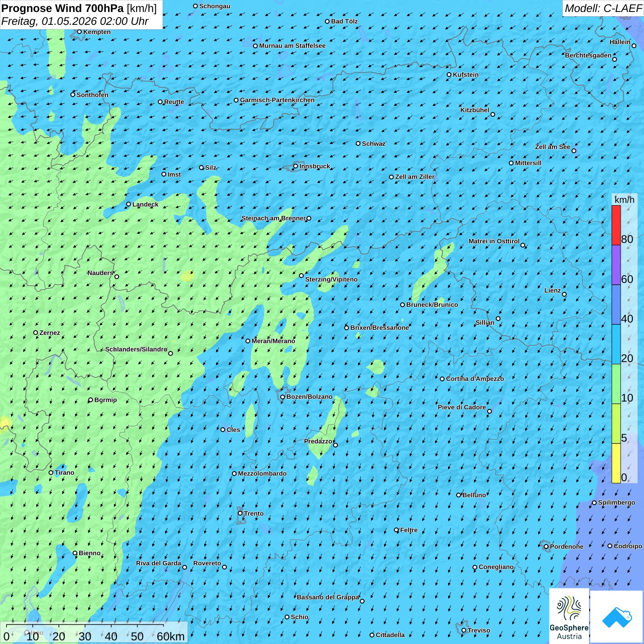
Task: Click the Kufstein city marker
Action: tap(449, 75)
